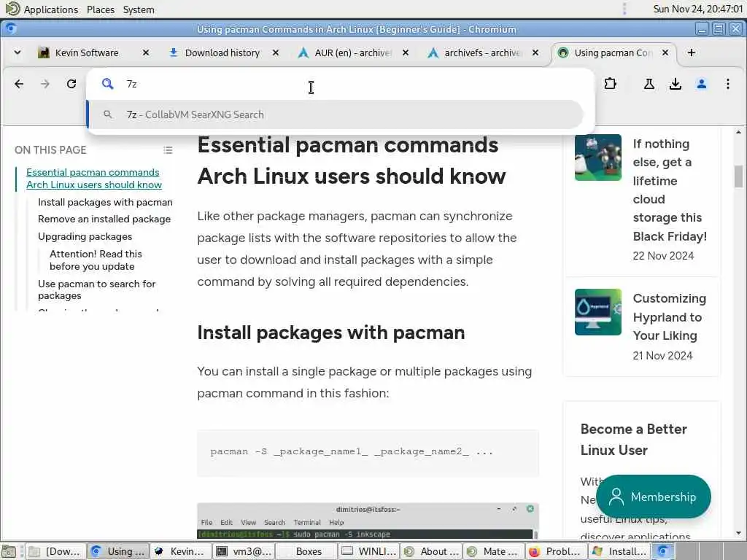The image size is (747, 560).
Task: Click the "22 Nov 2024" article date
Action: (663, 256)
